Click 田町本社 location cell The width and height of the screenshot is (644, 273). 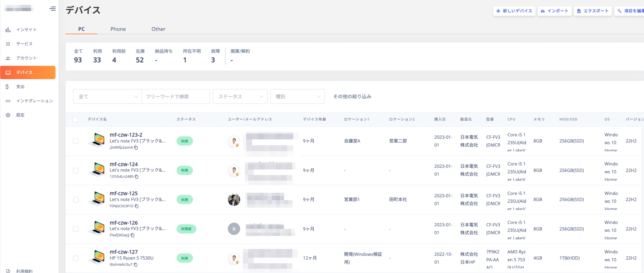click(398, 200)
